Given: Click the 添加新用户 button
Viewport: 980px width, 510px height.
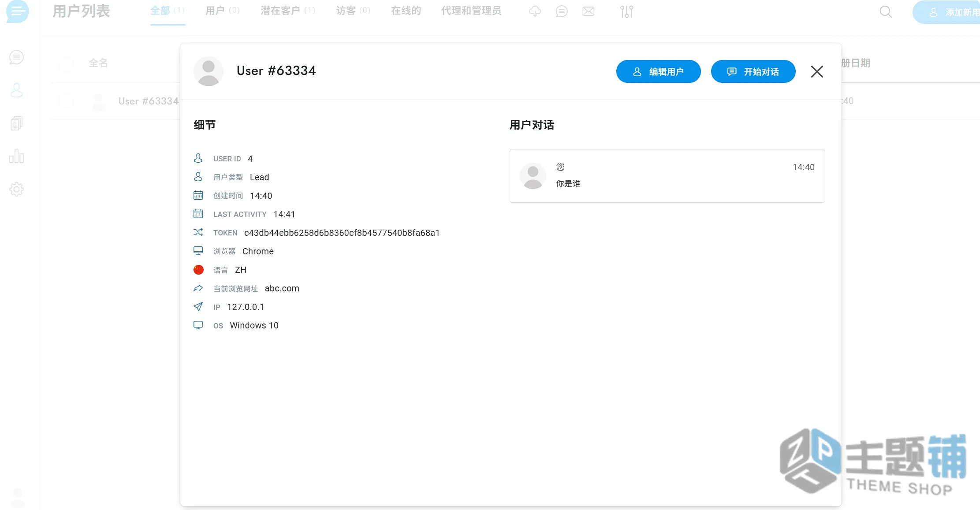Looking at the screenshot, I should tap(946, 12).
